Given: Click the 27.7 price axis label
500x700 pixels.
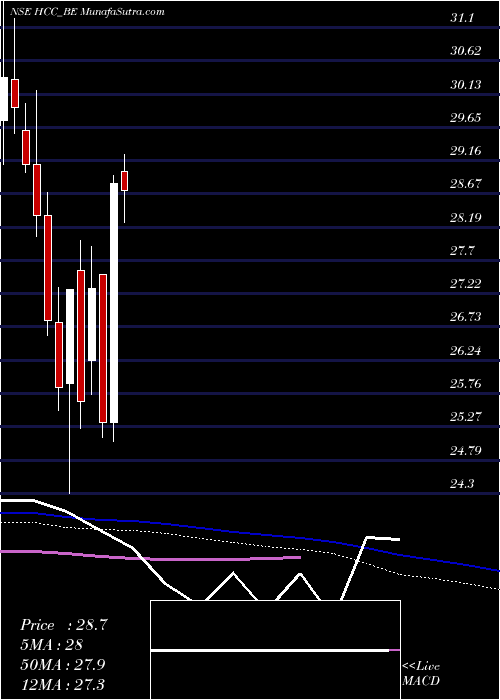Looking at the screenshot, I should [462, 250].
